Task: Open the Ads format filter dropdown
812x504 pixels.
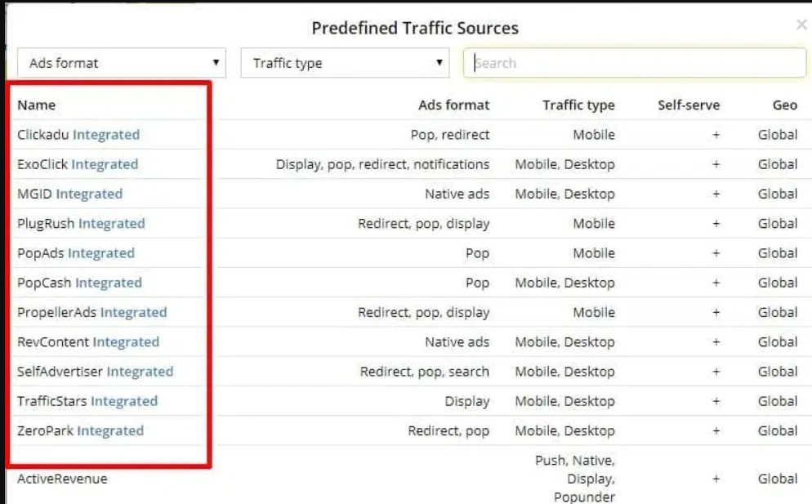Action: pyautogui.click(x=119, y=63)
